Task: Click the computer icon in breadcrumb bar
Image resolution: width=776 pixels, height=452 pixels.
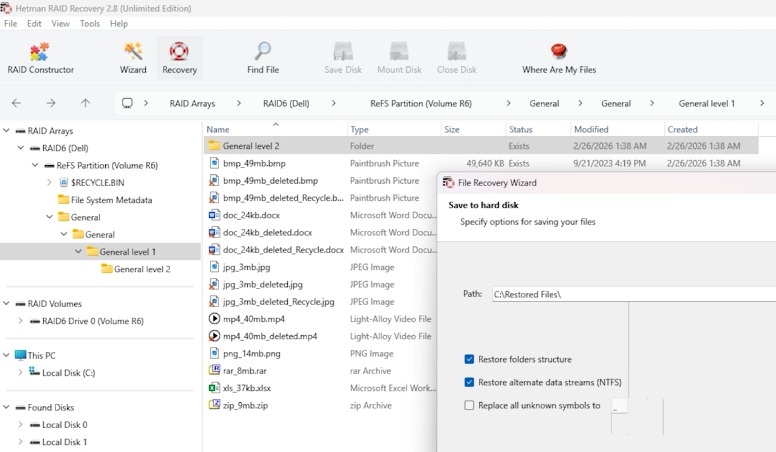Action: (127, 103)
